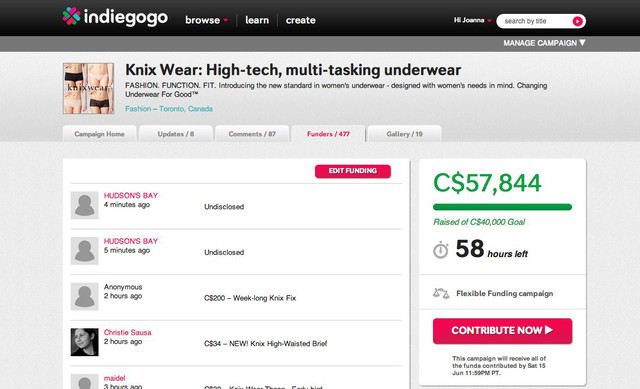The image size is (640, 389).
Task: Open the Knix Wear campaign thumbnail image
Action: point(89,88)
